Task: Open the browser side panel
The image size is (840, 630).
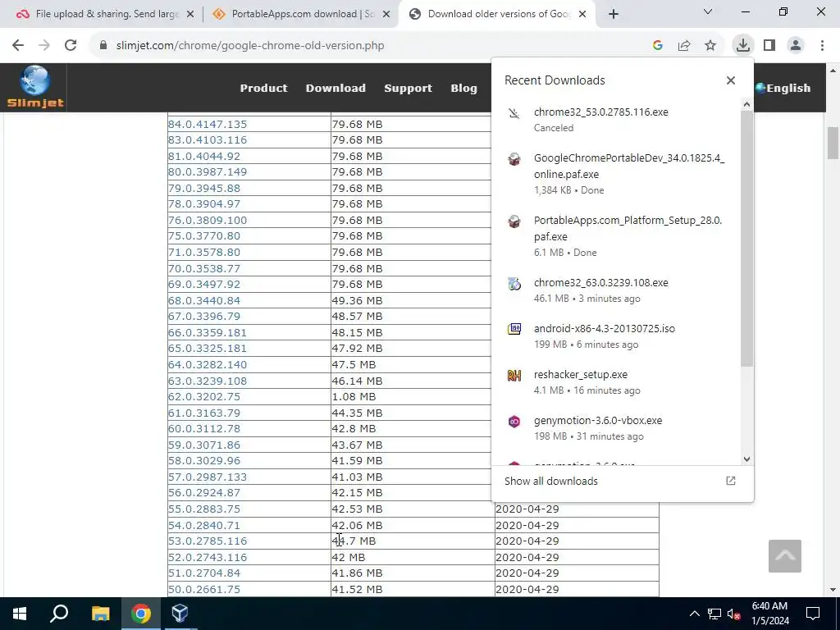Action: [x=769, y=46]
